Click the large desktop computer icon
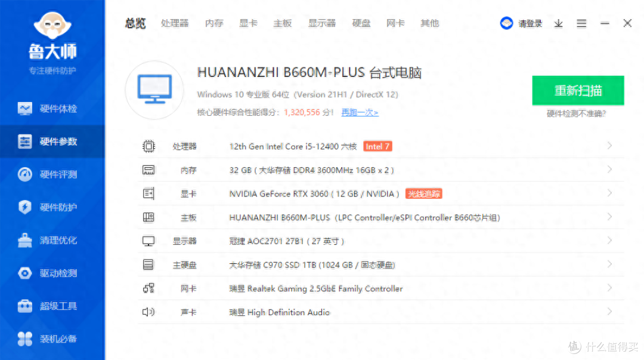 click(155, 90)
